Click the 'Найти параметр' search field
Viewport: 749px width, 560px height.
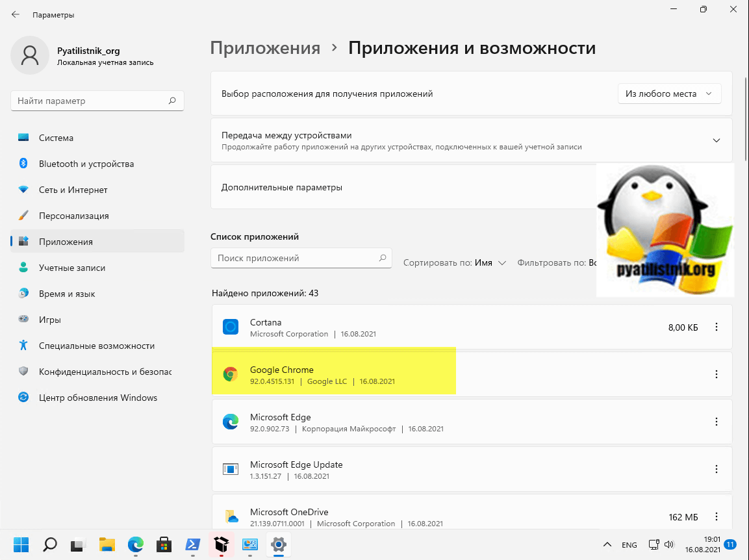91,101
